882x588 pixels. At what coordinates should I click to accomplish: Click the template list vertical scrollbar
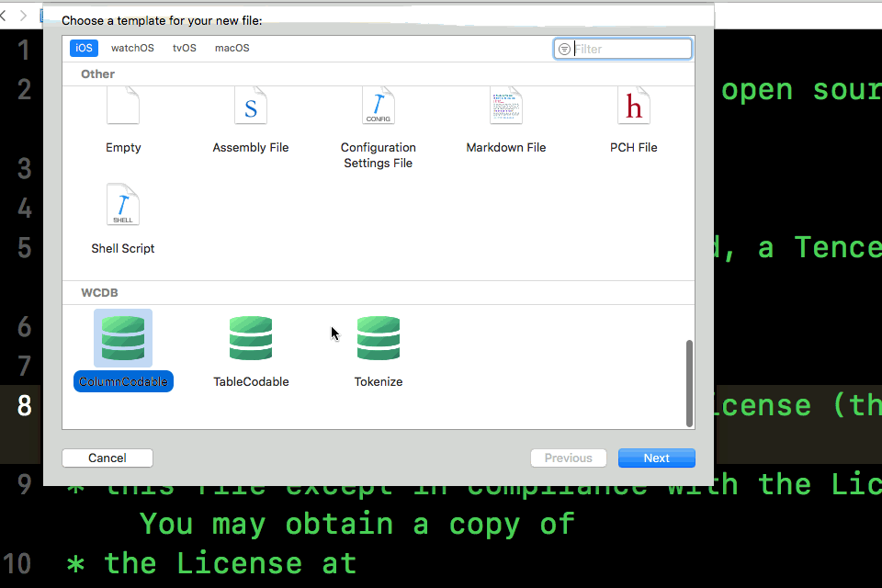(690, 382)
